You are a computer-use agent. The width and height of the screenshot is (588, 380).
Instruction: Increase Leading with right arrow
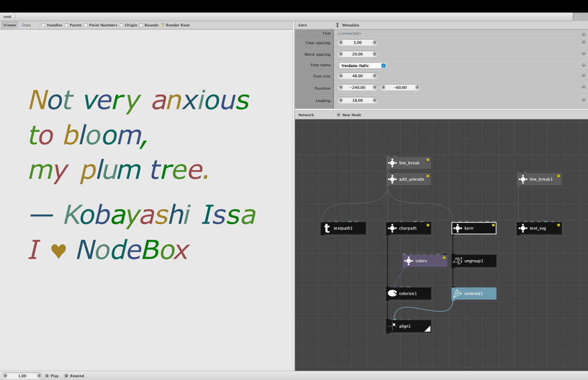[375, 100]
